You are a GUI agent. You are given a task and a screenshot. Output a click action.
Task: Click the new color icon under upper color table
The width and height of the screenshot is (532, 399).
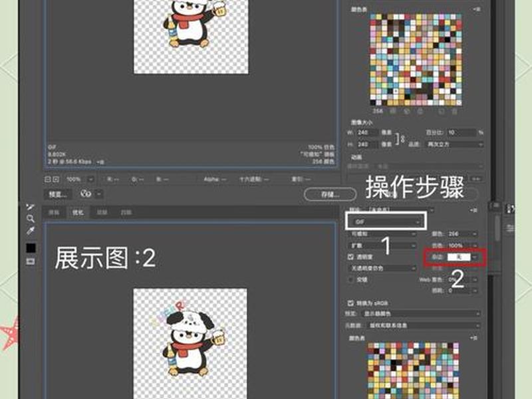pos(442,111)
